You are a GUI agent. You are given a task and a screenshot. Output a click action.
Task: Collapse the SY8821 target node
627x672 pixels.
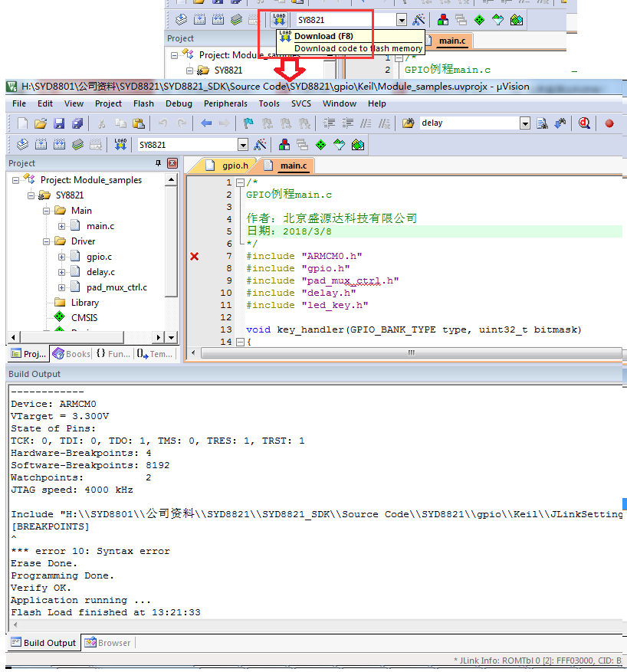tap(31, 195)
